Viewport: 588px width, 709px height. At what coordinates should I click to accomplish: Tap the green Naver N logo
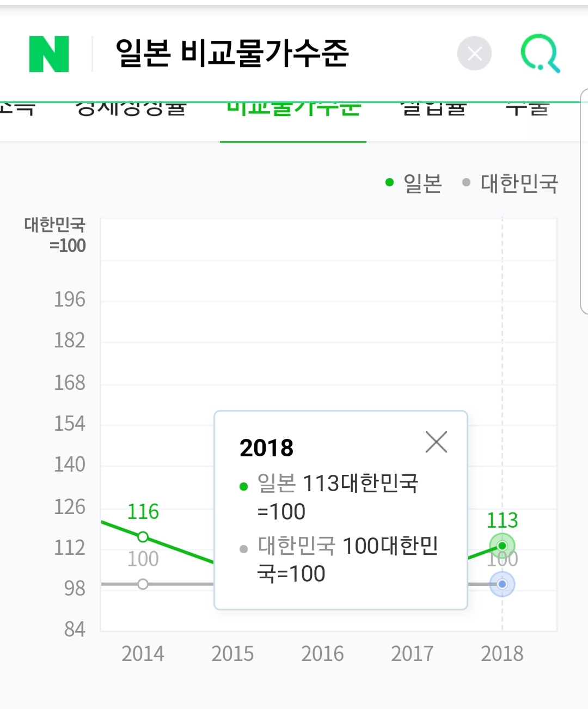[49, 54]
